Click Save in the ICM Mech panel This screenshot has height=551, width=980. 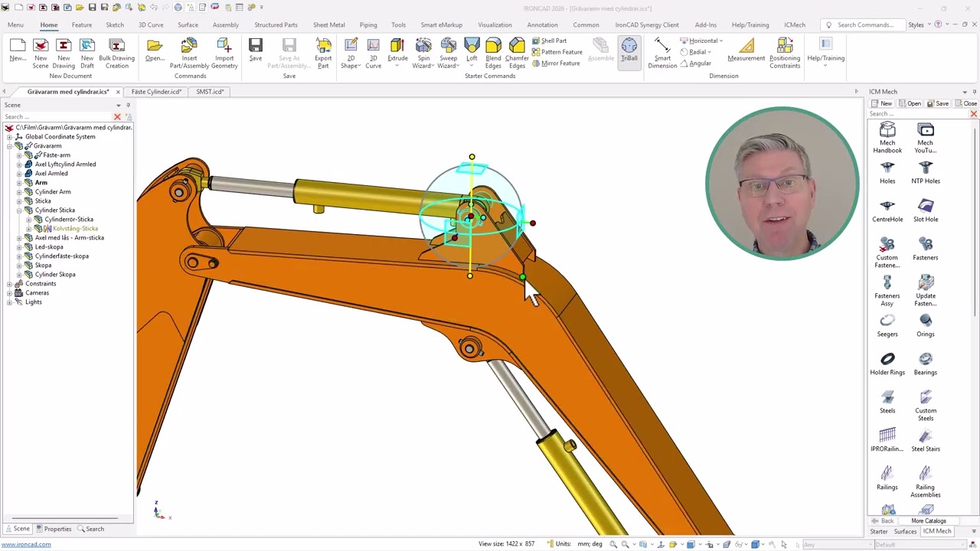coord(938,103)
